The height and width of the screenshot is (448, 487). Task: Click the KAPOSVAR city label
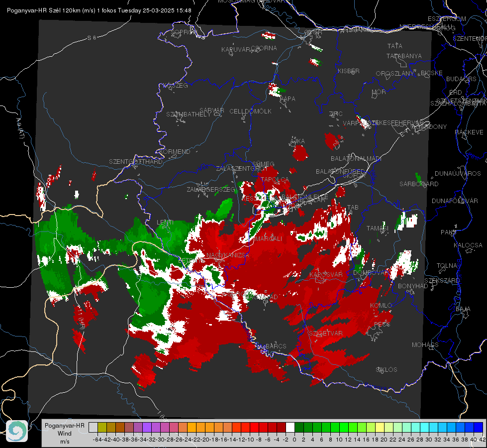click(x=326, y=274)
